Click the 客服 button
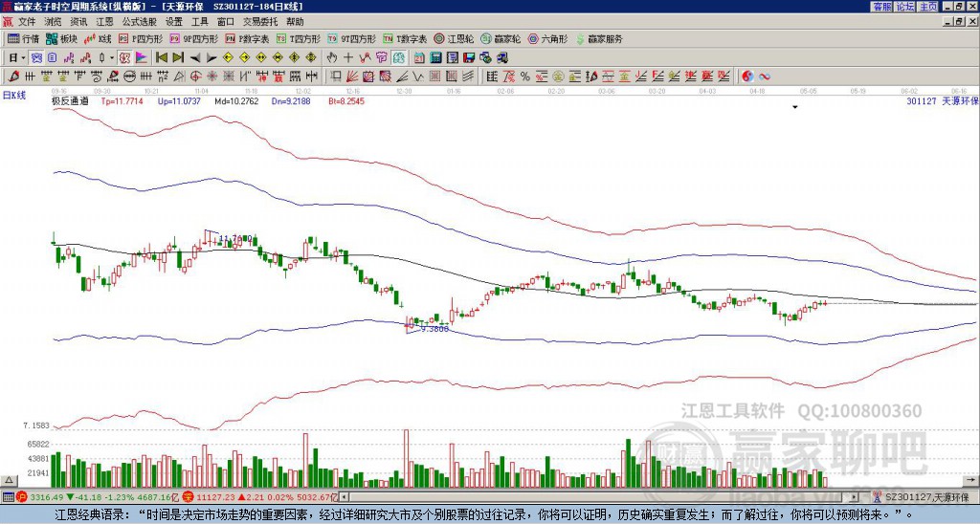Viewport: 980px width, 524px height. pos(881,6)
